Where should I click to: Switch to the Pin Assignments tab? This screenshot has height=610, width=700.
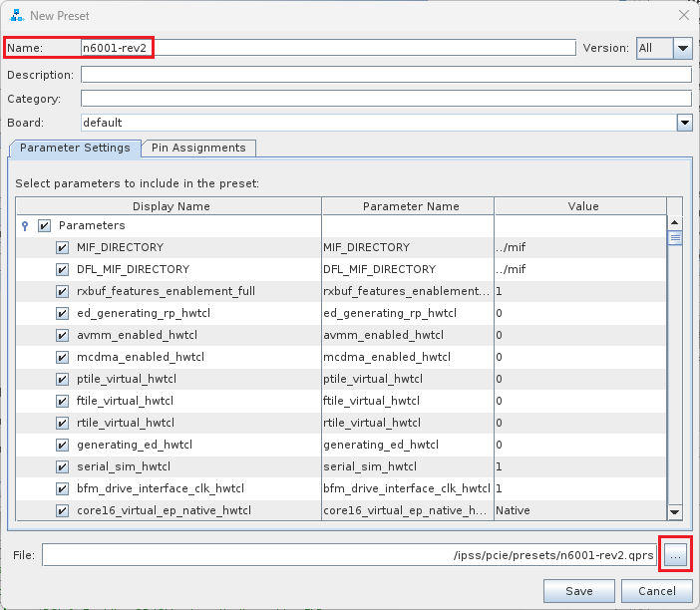pos(198,148)
